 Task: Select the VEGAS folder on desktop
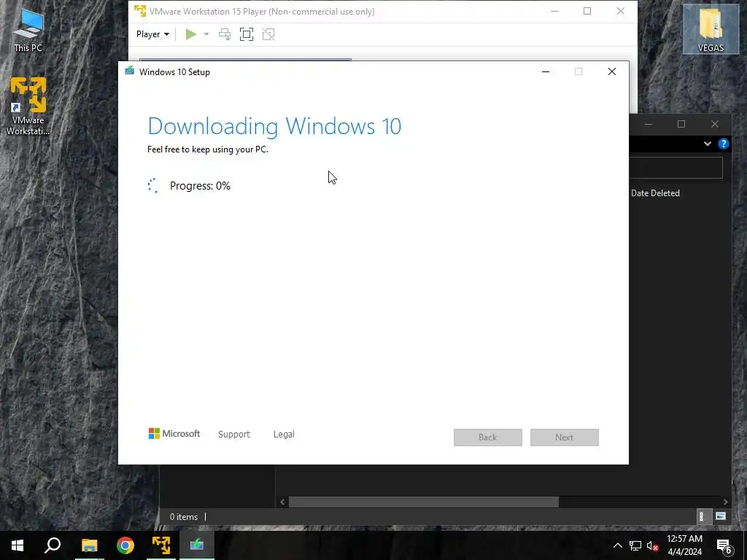coord(711,29)
